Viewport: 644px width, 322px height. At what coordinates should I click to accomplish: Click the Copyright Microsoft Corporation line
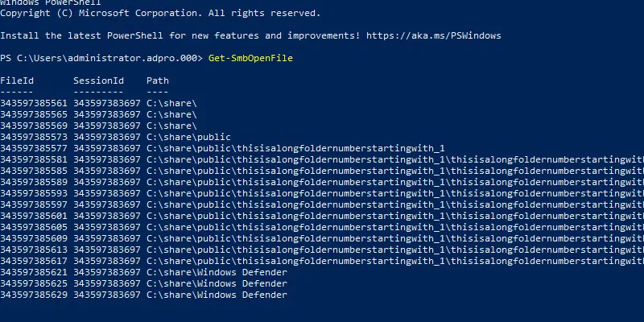(160, 13)
